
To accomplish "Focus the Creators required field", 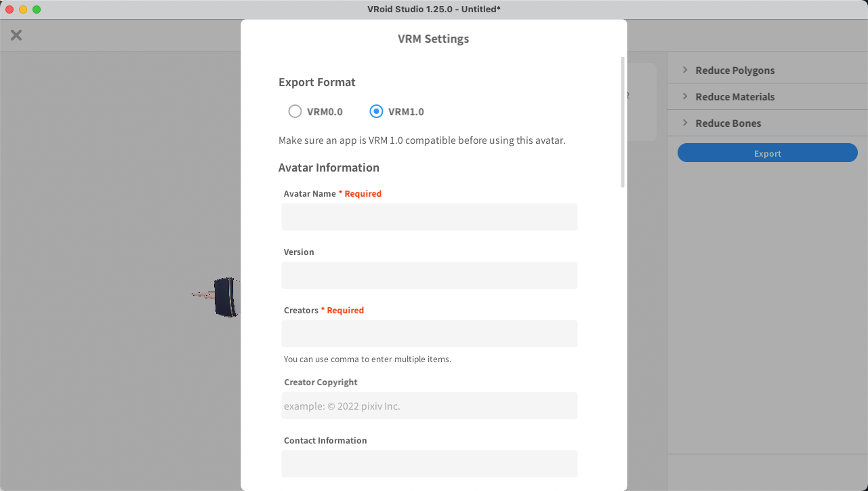I will pyautogui.click(x=430, y=334).
